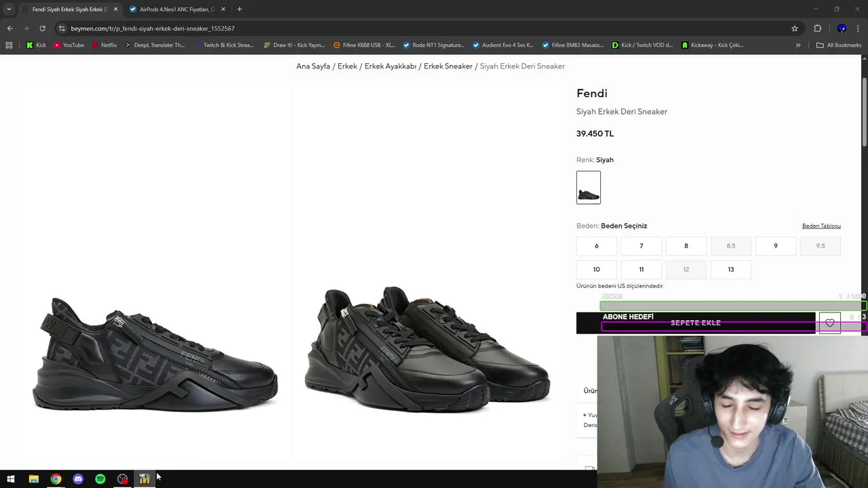
Task: Choose unavailable size 8.5
Action: click(x=731, y=246)
